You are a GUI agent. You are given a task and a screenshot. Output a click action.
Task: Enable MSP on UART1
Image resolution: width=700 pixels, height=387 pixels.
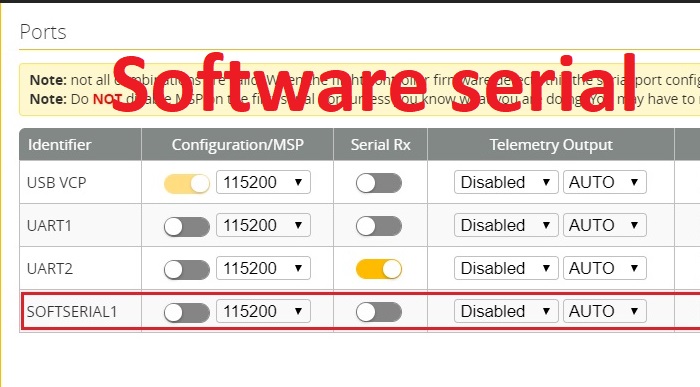coord(187,227)
